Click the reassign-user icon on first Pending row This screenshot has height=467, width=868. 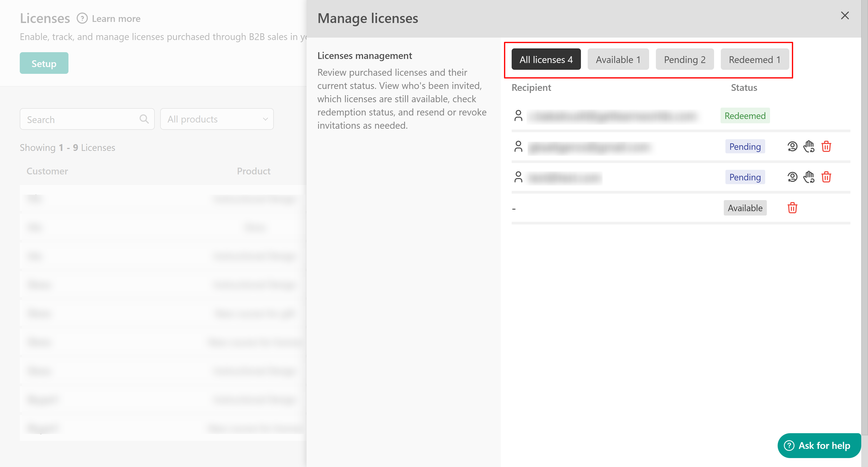pyautogui.click(x=792, y=147)
